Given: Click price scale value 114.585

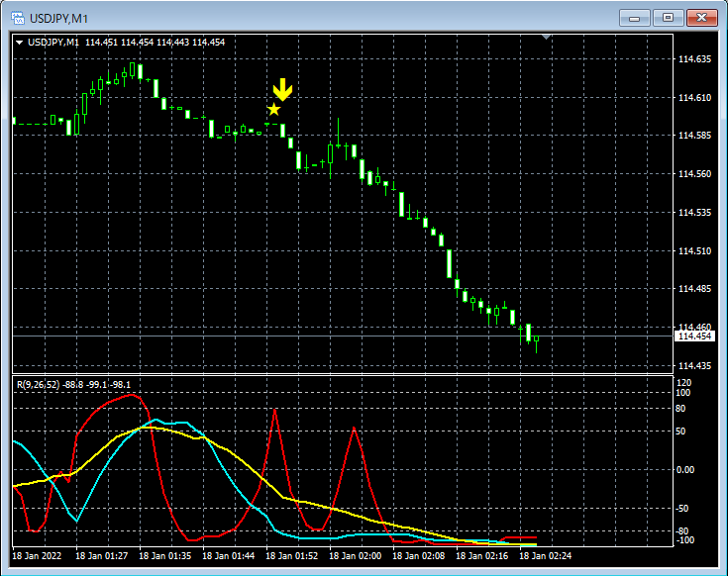Looking at the screenshot, I should 694,136.
